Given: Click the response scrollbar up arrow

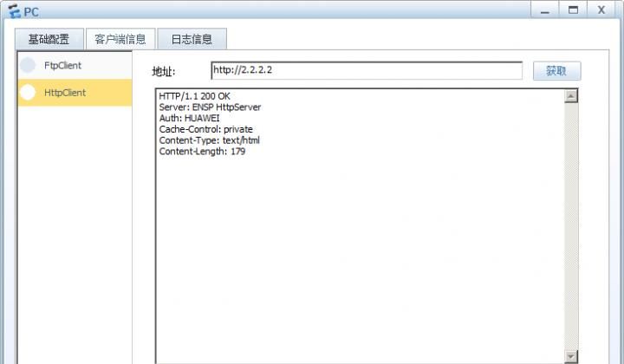Looking at the screenshot, I should [570, 96].
